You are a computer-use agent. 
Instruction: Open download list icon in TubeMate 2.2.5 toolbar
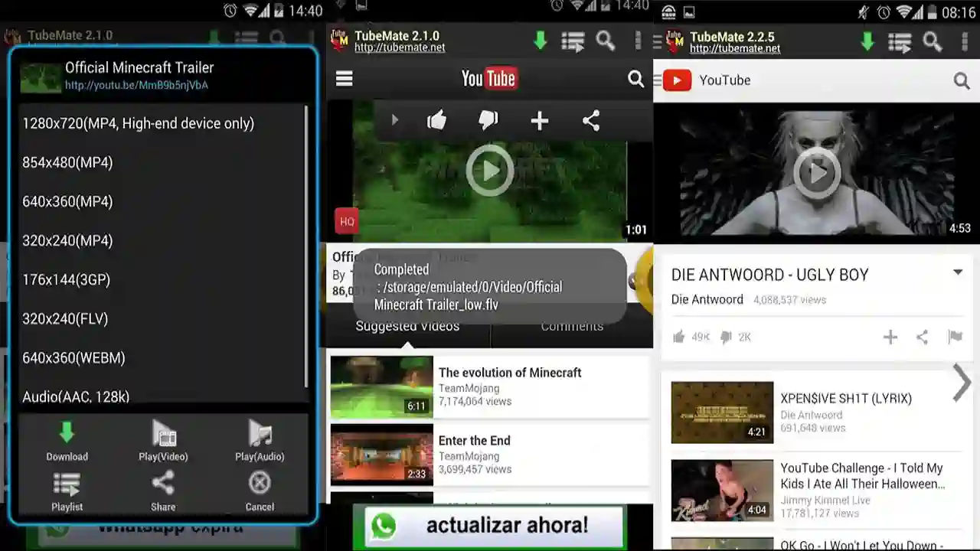coord(900,41)
